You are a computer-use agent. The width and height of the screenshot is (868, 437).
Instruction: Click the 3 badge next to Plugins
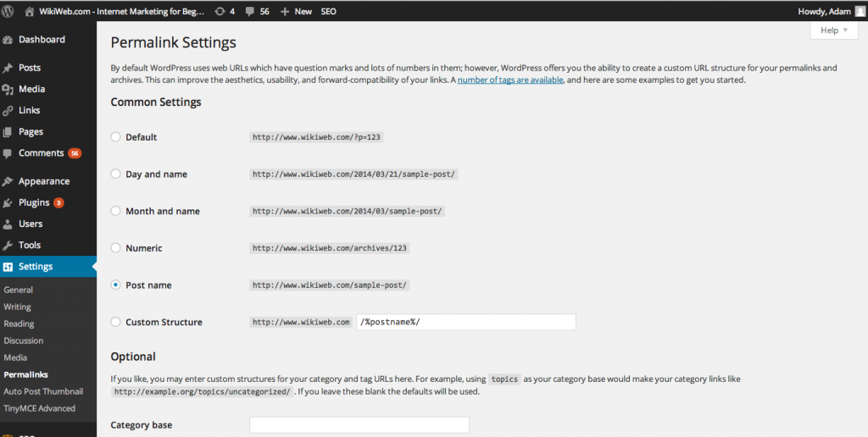coord(58,203)
